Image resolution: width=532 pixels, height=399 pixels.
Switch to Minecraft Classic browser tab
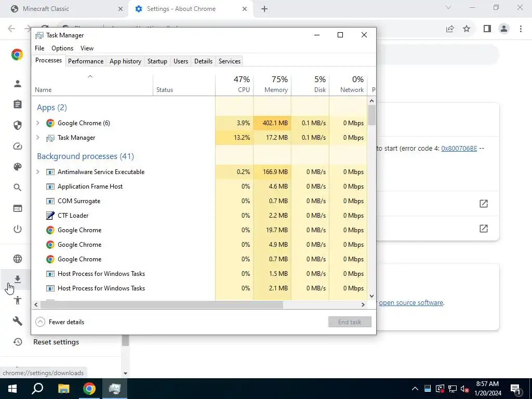64,9
